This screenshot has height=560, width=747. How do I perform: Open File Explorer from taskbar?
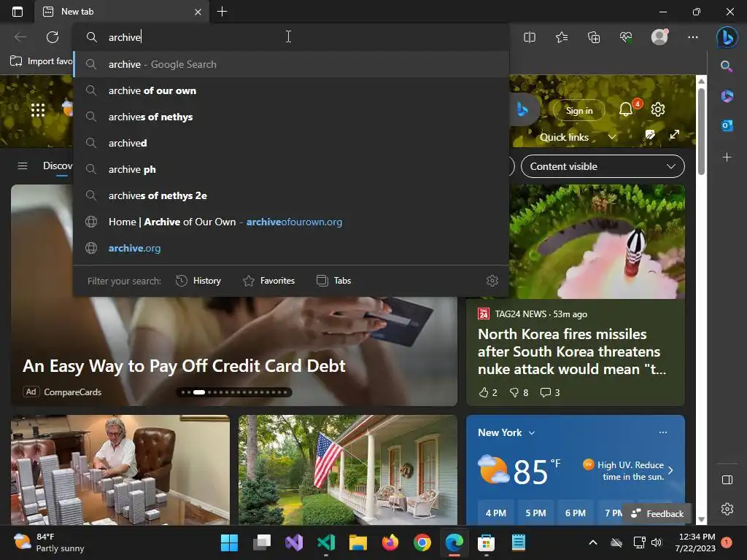click(357, 542)
